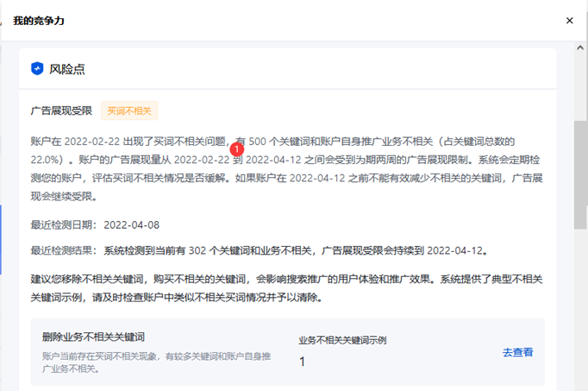The image size is (588, 391).
Task: Click the 最近检测结果 text line
Action: pyautogui.click(x=259, y=251)
